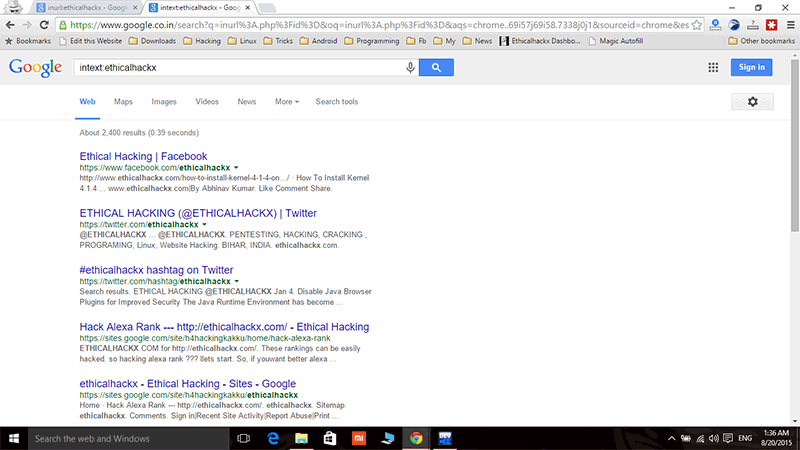Open the Linux bookmarks folder
This screenshot has height=450, width=800.
click(242, 41)
